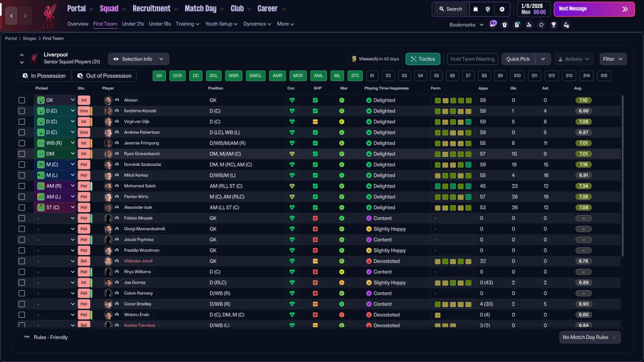Viewport: 644px width, 362px height.
Task: Select the Out of Possession view
Action: point(104,75)
